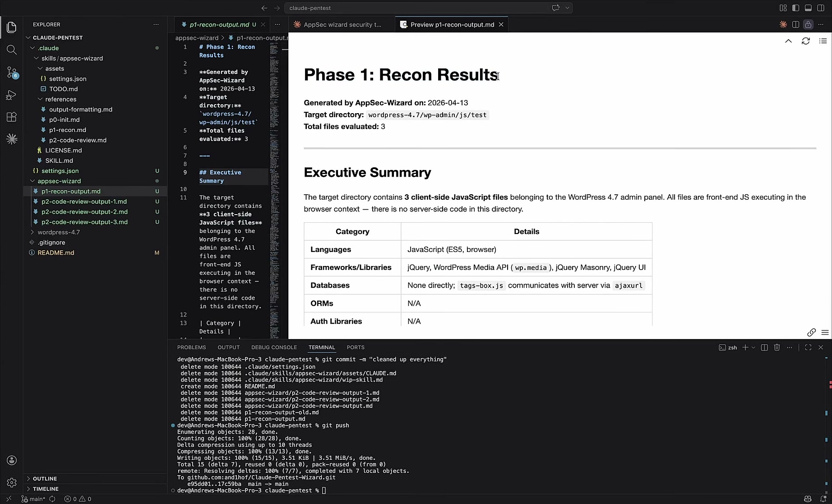Open the command center dropdown chevron

tap(568, 8)
